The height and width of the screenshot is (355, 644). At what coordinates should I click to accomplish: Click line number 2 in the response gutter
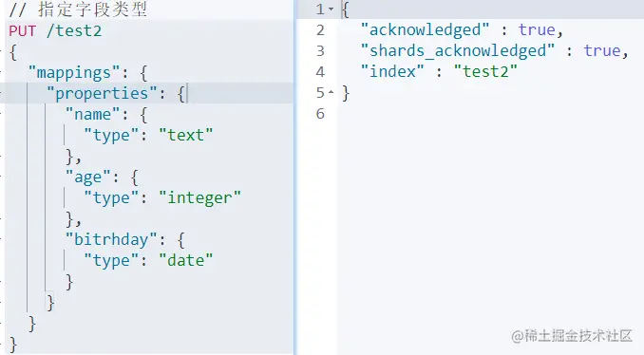320,30
